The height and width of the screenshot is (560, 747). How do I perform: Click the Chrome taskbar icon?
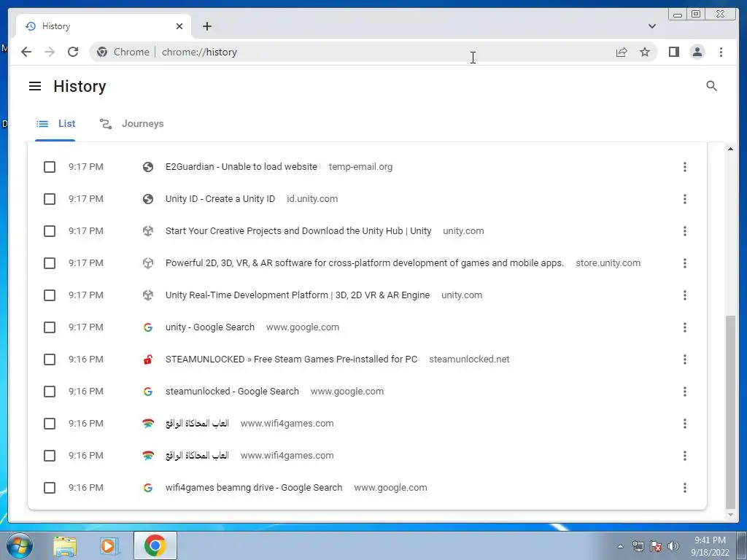155,545
